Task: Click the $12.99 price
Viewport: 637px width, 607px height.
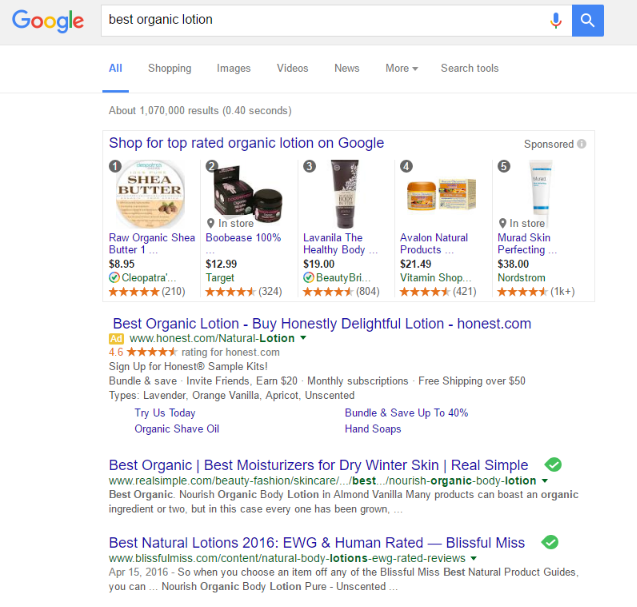Action: tap(221, 264)
